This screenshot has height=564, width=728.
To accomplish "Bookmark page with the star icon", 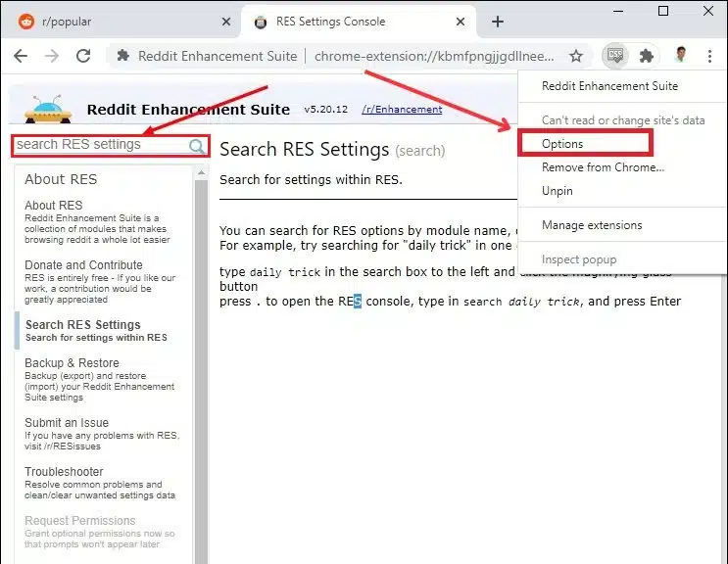I will click(x=576, y=56).
